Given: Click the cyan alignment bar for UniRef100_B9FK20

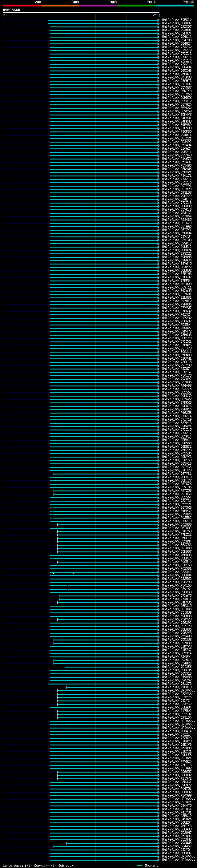Looking at the screenshot, I should pos(104,20).
